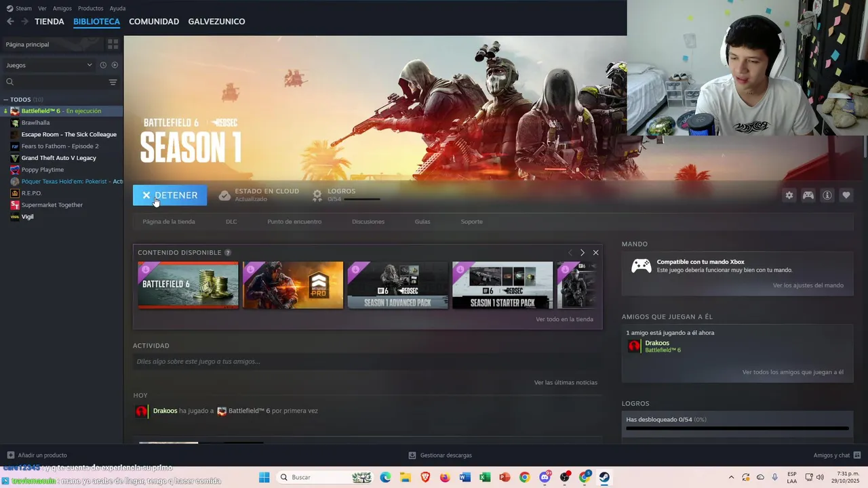Click Ver los ajustes del mando

coord(808,285)
